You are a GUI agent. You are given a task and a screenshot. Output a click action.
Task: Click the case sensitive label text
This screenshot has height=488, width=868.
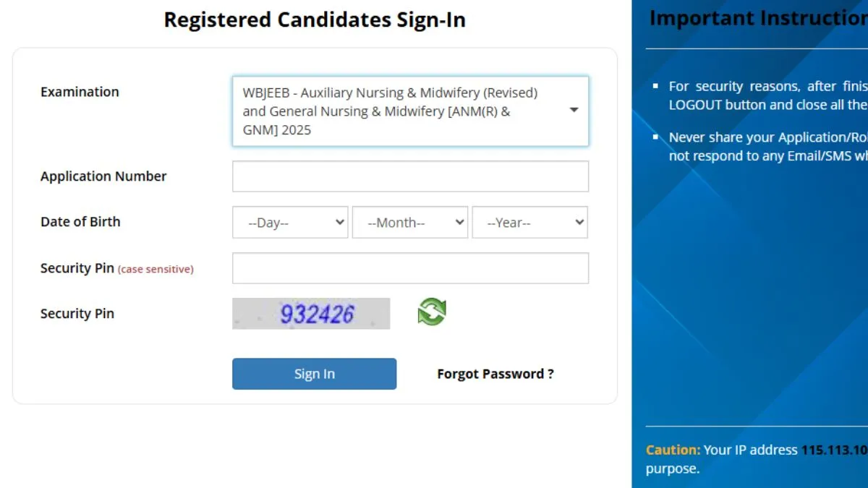tap(156, 269)
